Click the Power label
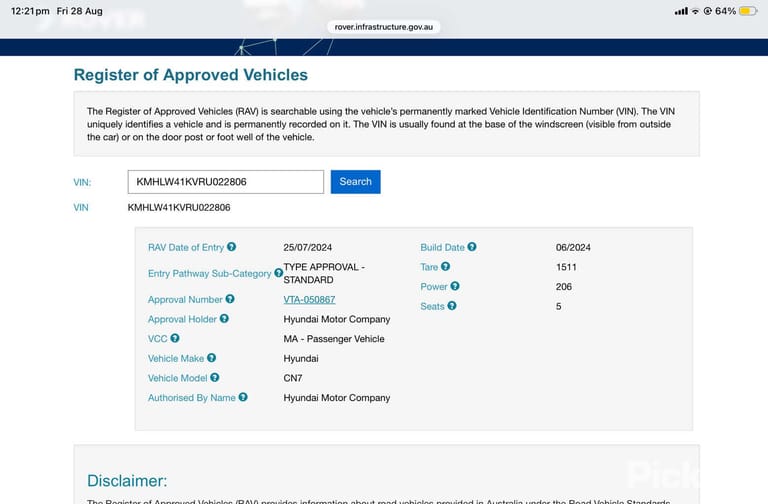The image size is (768, 504). click(x=434, y=287)
